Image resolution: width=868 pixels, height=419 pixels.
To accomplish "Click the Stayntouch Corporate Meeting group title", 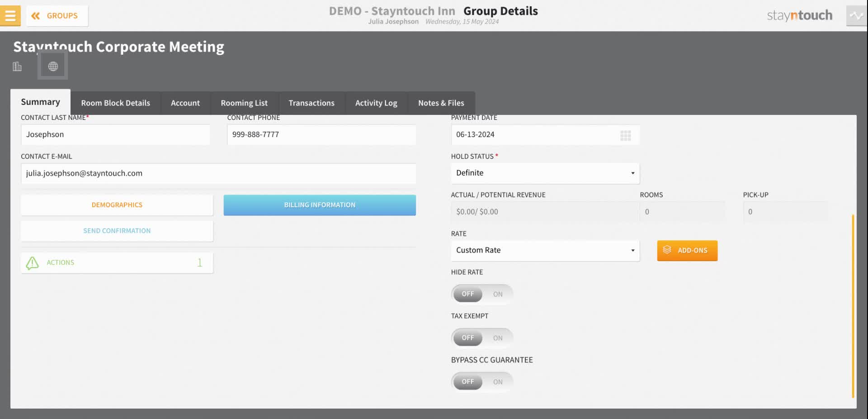I will [x=119, y=47].
